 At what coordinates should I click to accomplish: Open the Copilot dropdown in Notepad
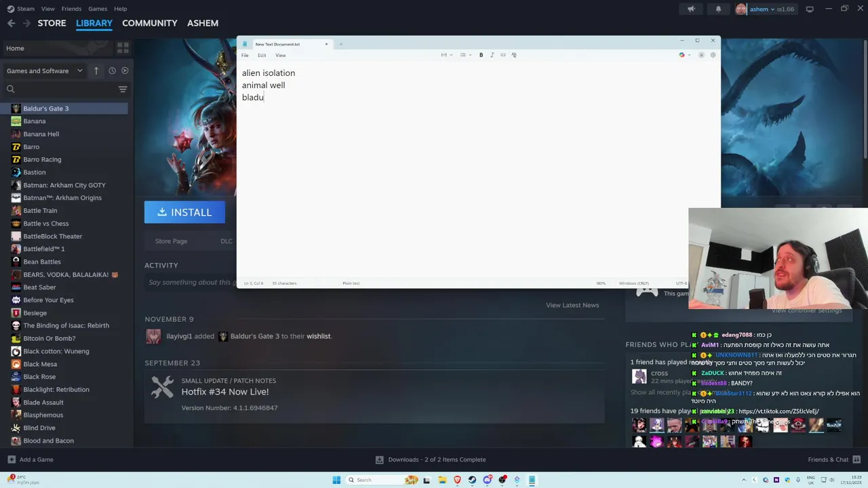pos(685,55)
